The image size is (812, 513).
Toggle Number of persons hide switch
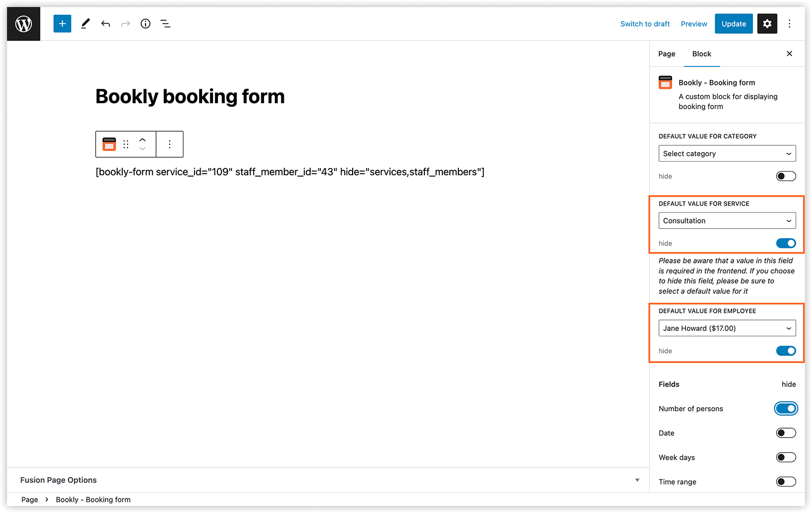(x=786, y=409)
